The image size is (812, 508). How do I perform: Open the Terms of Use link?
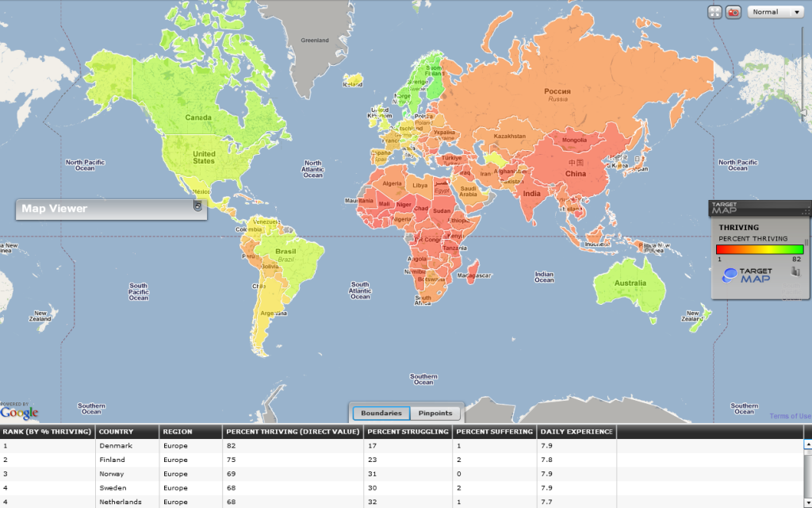point(790,416)
